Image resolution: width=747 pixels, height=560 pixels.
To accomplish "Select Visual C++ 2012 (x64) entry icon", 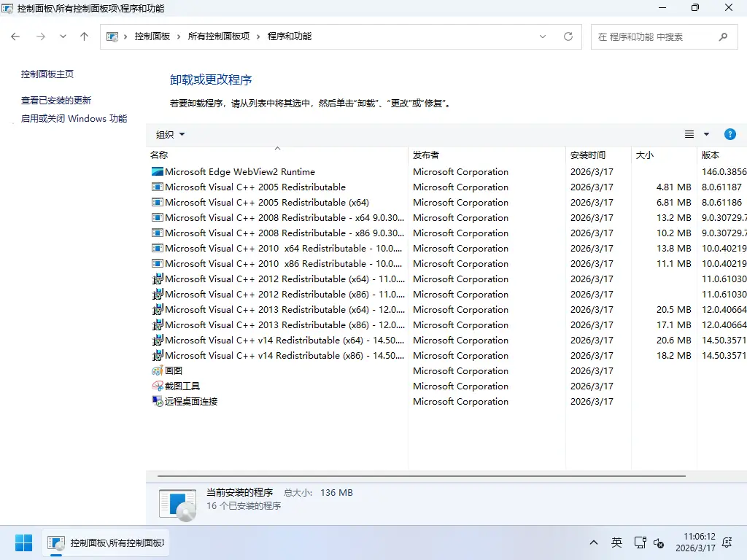I will (x=158, y=279).
